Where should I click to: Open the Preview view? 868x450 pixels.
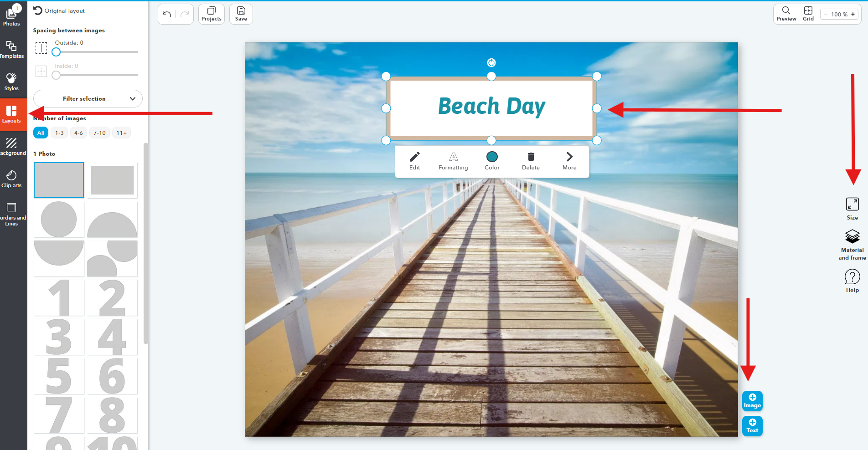[786, 14]
